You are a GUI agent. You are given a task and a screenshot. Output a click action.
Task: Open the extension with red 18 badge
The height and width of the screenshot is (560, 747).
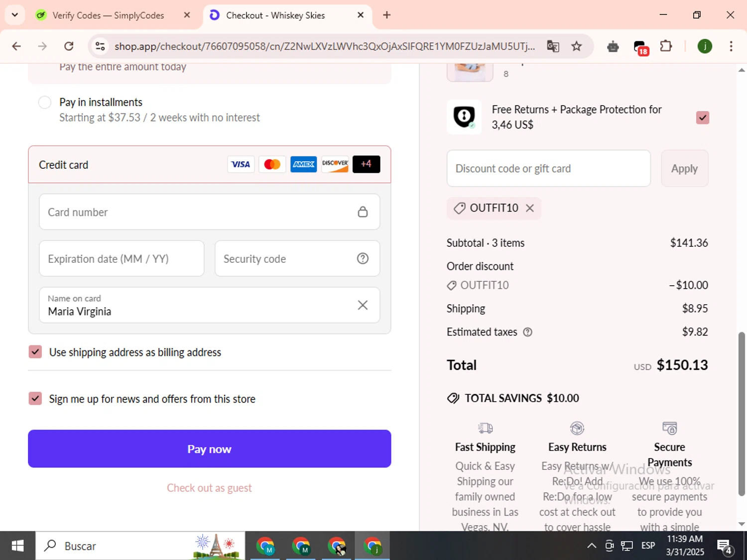(x=640, y=47)
